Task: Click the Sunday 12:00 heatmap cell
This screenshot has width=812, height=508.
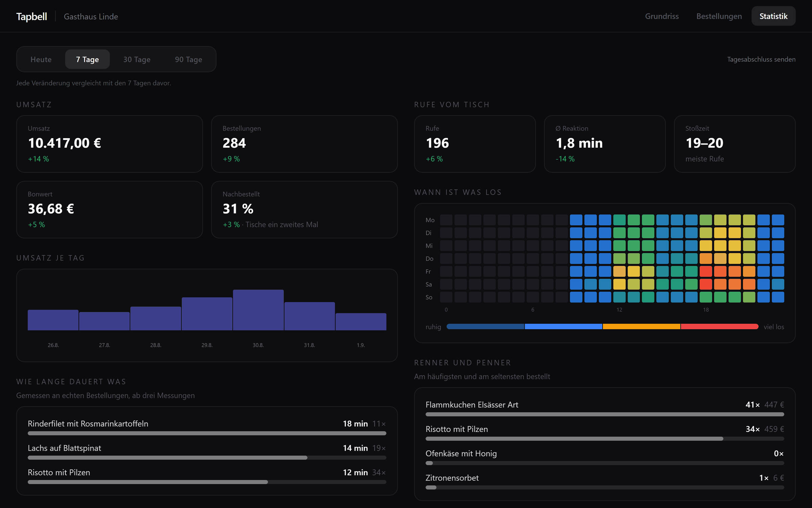Action: coord(619,297)
